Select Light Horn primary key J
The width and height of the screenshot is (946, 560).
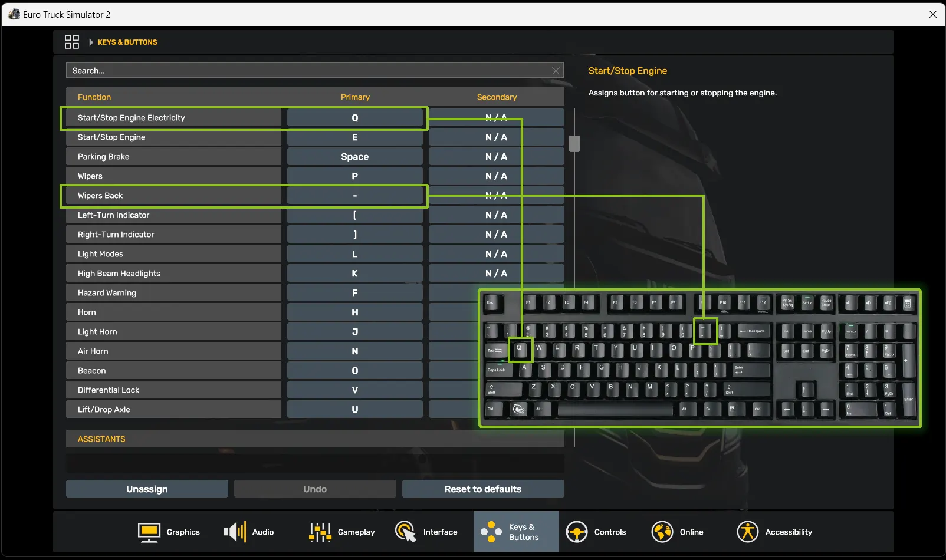[355, 332]
